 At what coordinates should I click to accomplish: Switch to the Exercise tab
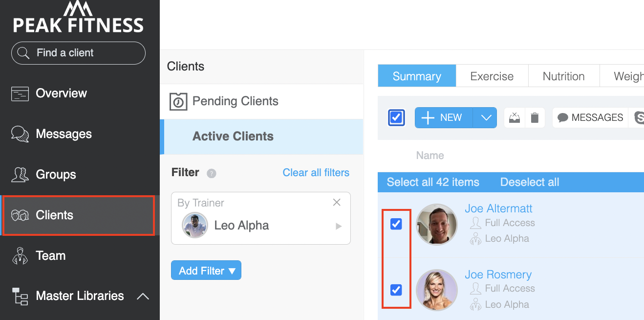tap(492, 76)
